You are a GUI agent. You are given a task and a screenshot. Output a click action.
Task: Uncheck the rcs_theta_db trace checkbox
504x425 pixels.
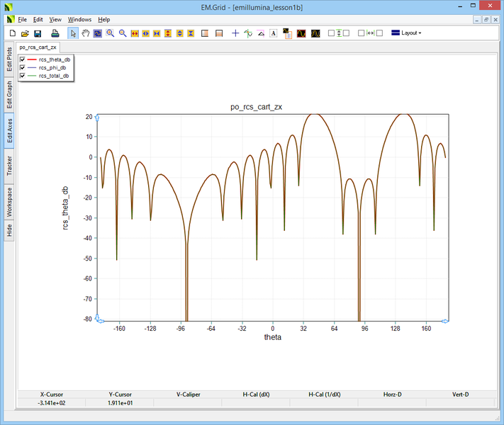pyautogui.click(x=23, y=59)
